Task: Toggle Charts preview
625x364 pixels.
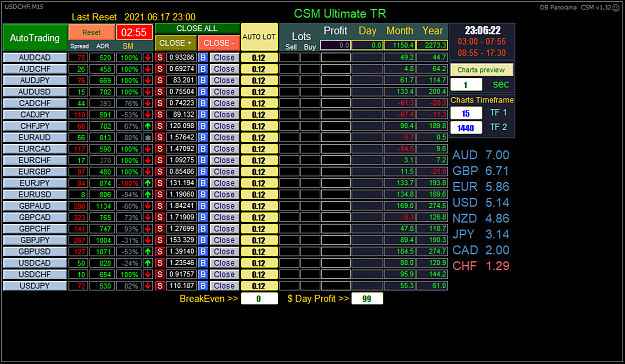Action: pyautogui.click(x=481, y=70)
